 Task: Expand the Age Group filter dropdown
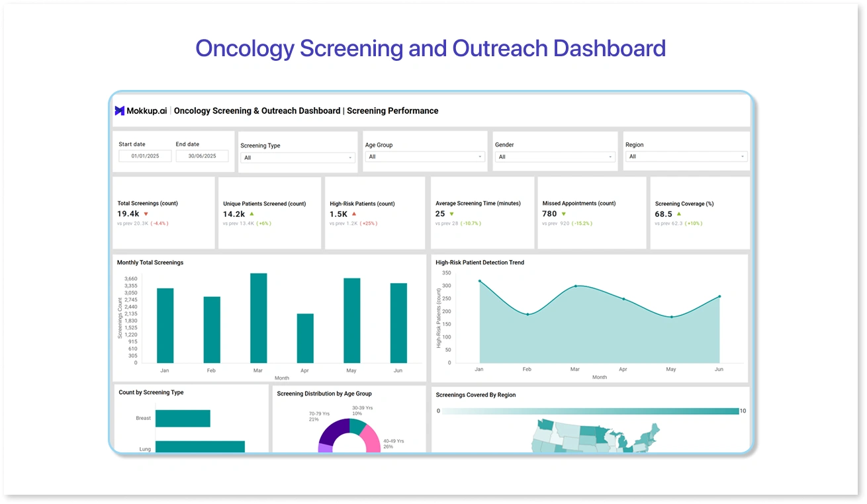(425, 157)
